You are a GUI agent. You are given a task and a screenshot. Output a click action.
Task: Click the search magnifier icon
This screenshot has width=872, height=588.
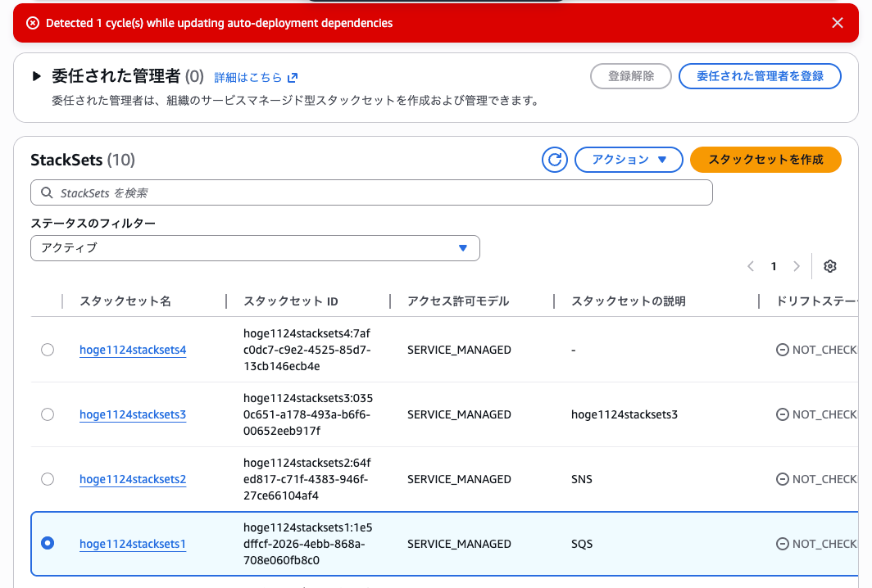[46, 193]
